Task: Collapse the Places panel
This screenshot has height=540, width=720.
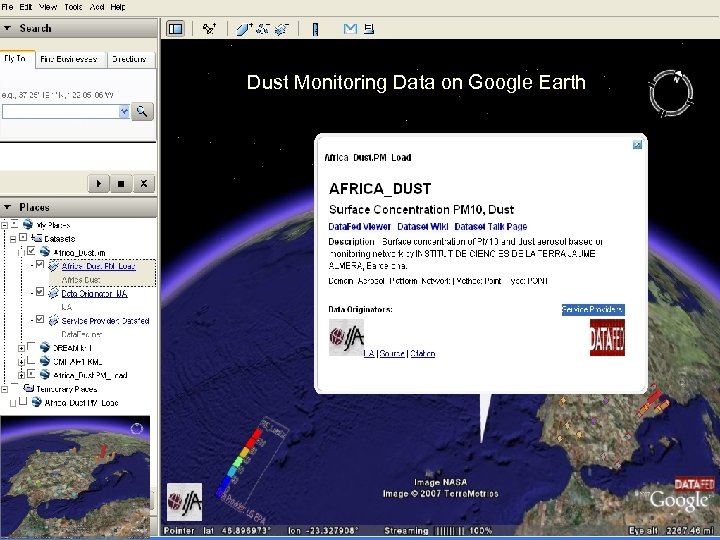Action: [7, 207]
